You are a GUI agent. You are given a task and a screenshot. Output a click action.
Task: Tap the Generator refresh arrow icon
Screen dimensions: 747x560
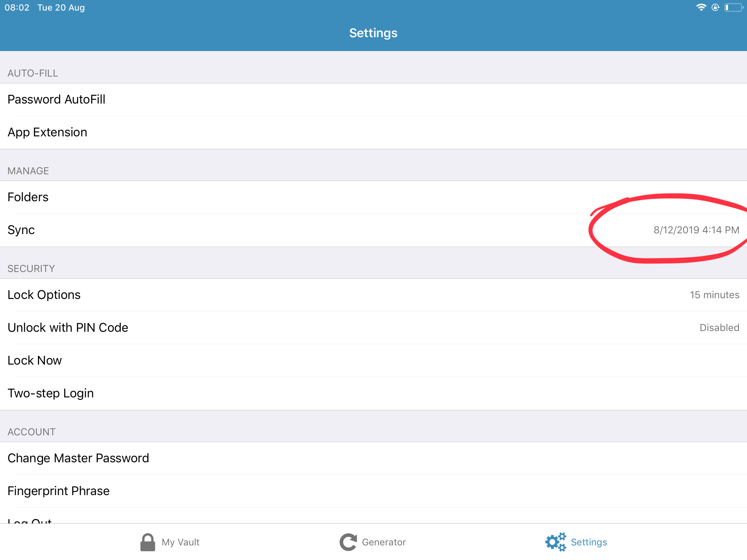click(348, 542)
